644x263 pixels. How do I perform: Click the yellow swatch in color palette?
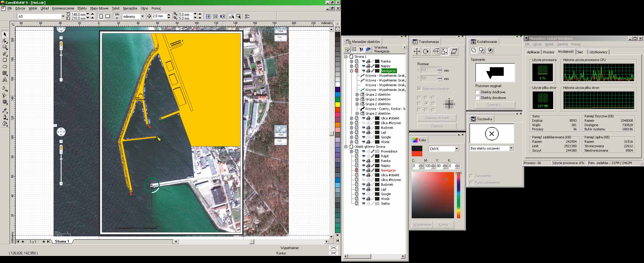337,105
